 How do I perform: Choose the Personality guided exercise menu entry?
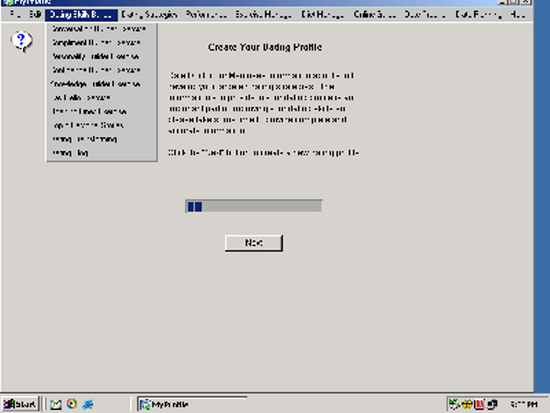(96, 56)
